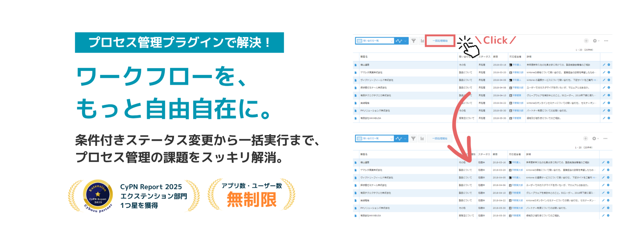Click ステータス column header in 処理中 list

484,154
